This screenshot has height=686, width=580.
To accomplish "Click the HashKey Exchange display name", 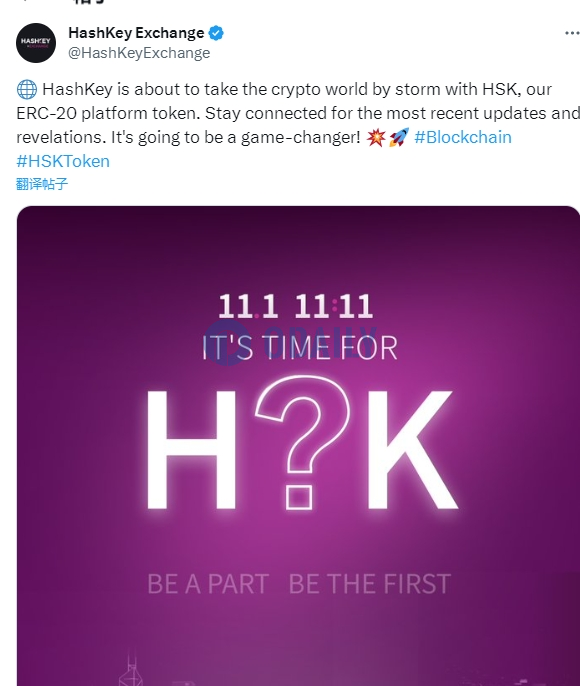I will pyautogui.click(x=136, y=33).
